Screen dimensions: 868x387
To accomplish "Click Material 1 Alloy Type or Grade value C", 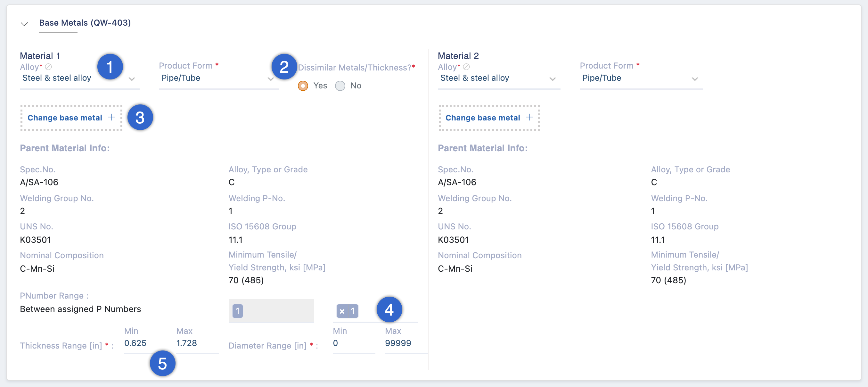I will (x=232, y=182).
